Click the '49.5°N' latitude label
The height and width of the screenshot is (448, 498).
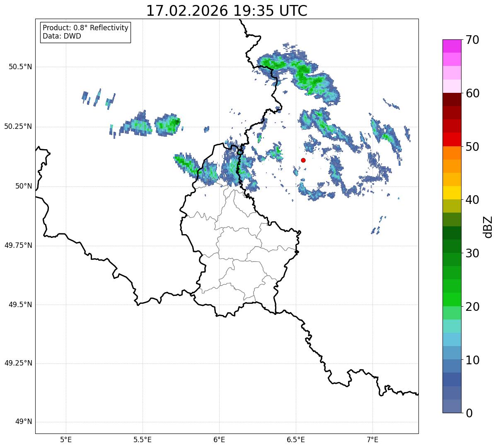click(20, 305)
